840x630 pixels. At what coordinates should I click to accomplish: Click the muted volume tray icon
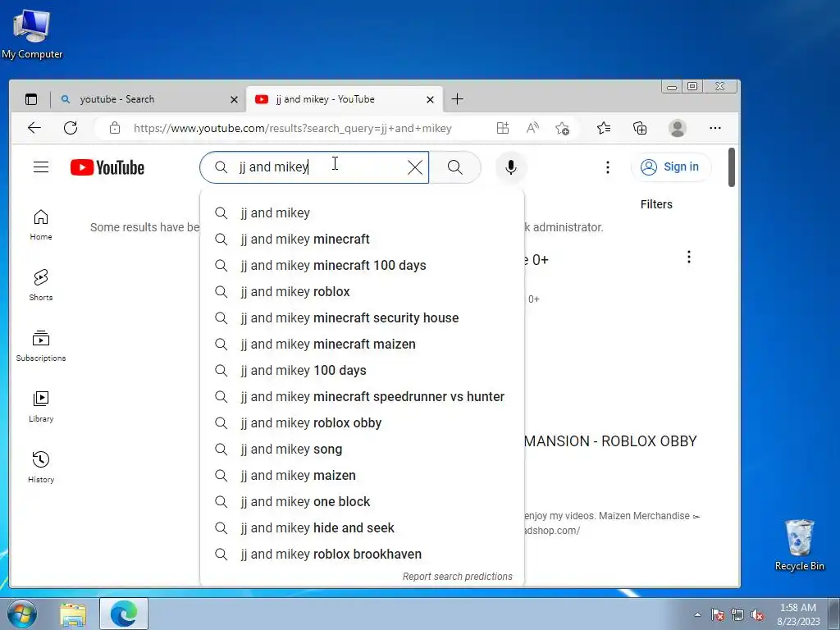[757, 614]
